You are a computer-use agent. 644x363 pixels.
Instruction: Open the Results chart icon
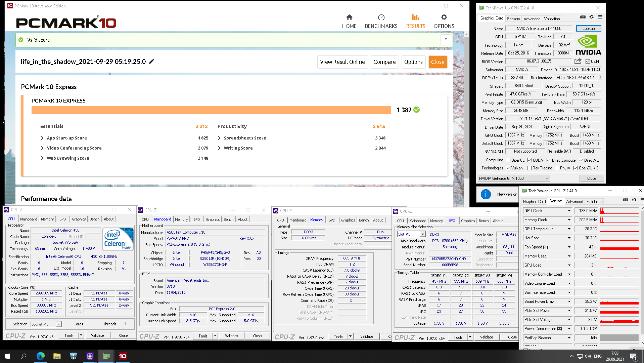pyautogui.click(x=416, y=17)
